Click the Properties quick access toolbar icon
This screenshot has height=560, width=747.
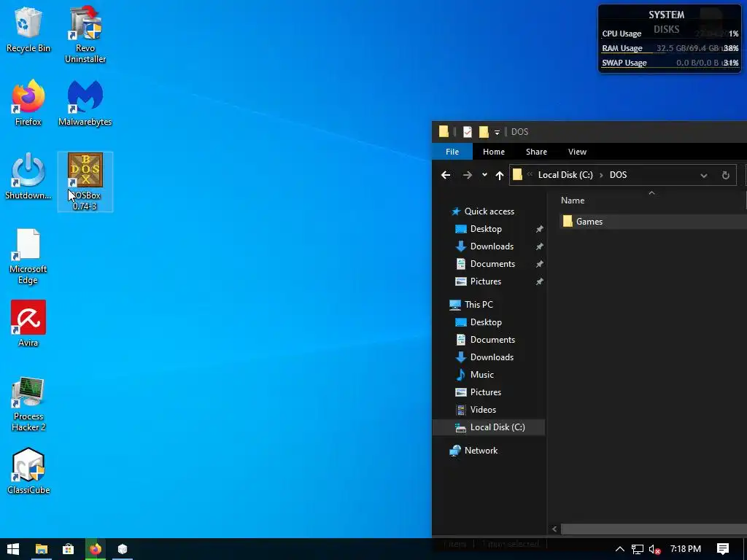point(468,132)
